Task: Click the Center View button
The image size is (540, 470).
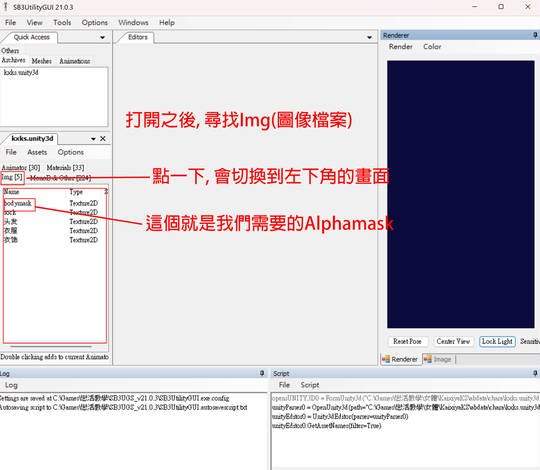Action: pyautogui.click(x=453, y=341)
